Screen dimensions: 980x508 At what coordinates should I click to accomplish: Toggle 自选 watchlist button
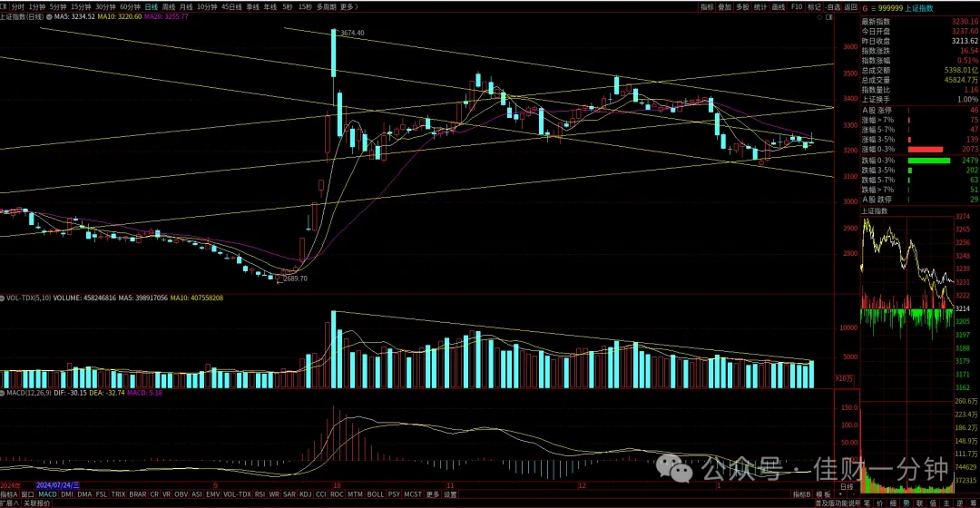(x=833, y=7)
